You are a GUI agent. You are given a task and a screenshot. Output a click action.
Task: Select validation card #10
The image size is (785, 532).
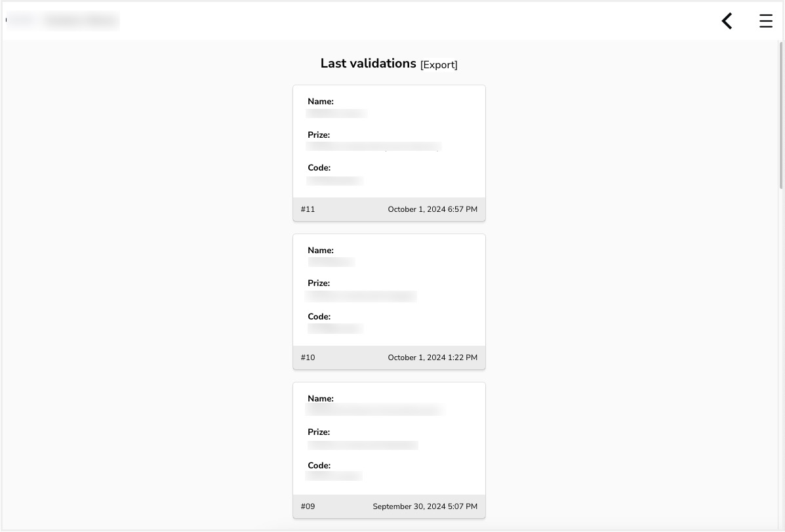(x=389, y=302)
